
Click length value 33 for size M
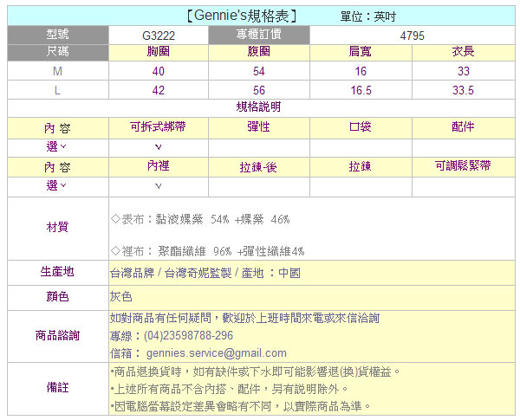(464, 71)
